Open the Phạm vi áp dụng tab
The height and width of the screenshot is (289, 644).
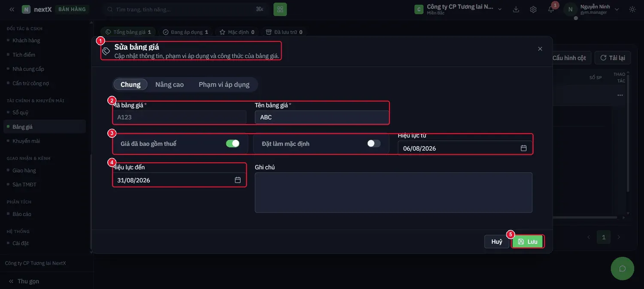(224, 85)
